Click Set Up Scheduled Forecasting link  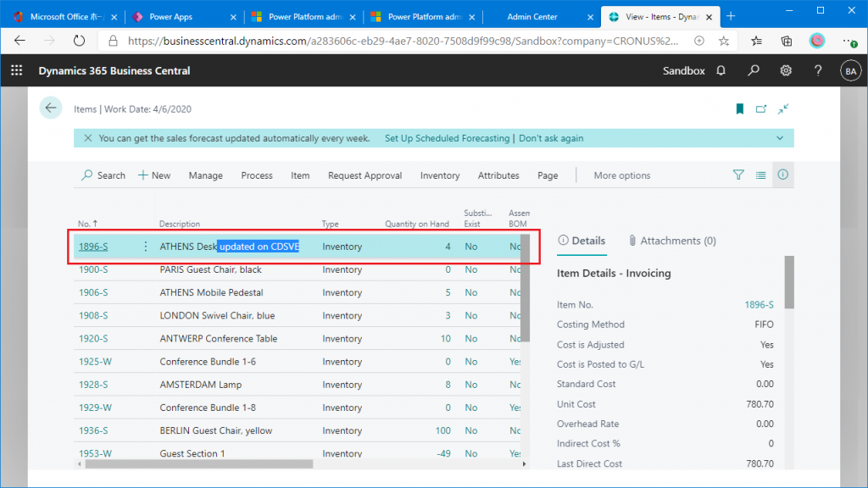448,138
